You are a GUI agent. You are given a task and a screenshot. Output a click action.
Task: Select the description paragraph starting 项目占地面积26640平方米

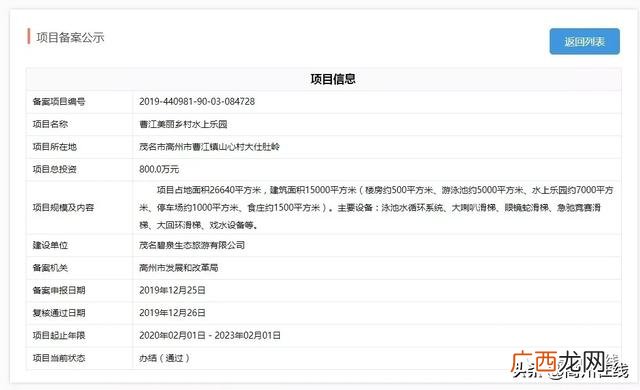click(x=376, y=207)
